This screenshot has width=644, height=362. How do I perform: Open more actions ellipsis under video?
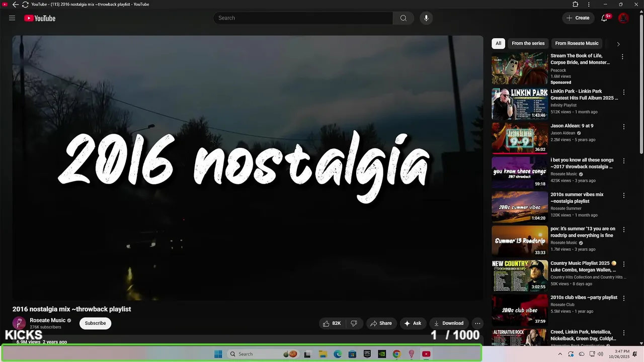[477, 323]
